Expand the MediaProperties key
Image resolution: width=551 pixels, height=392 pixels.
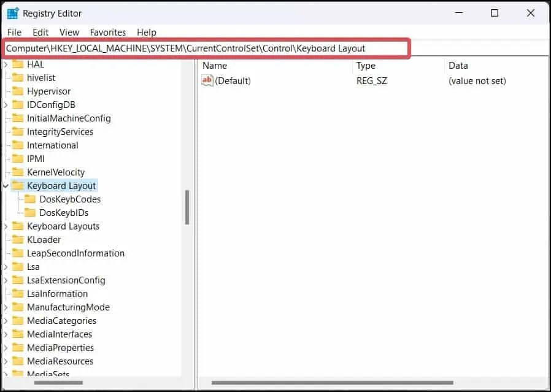6,348
